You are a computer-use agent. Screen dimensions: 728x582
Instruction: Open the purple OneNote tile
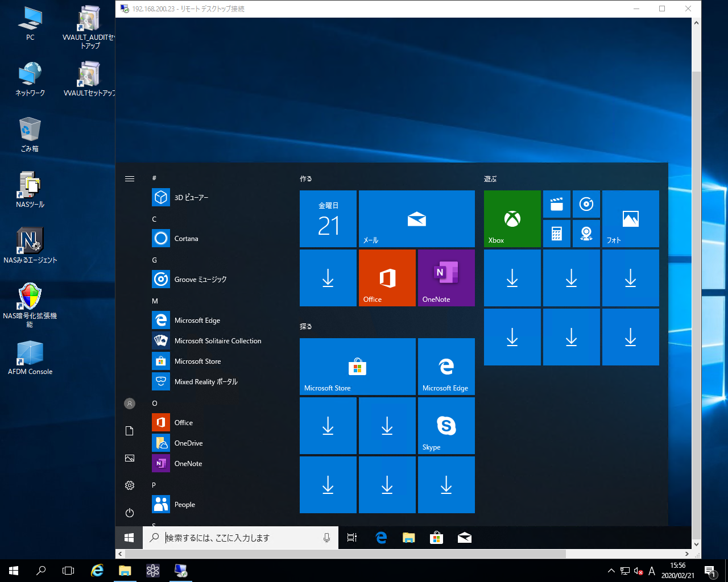click(446, 278)
